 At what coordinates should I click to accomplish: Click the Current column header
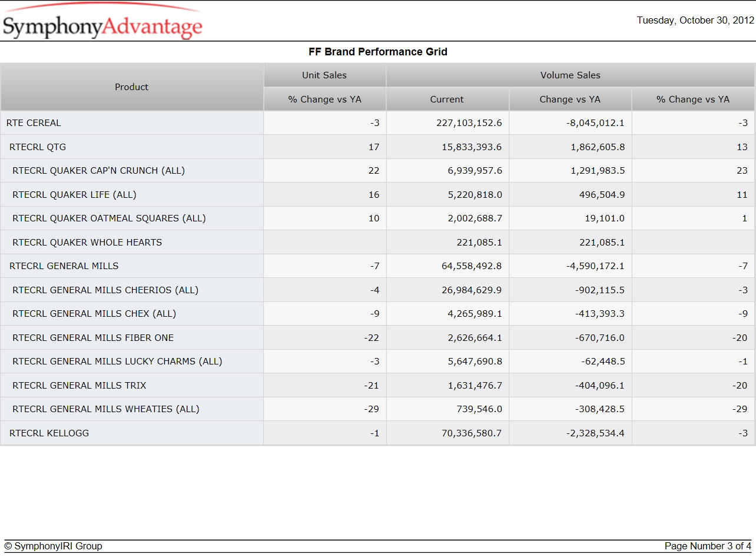(x=447, y=100)
